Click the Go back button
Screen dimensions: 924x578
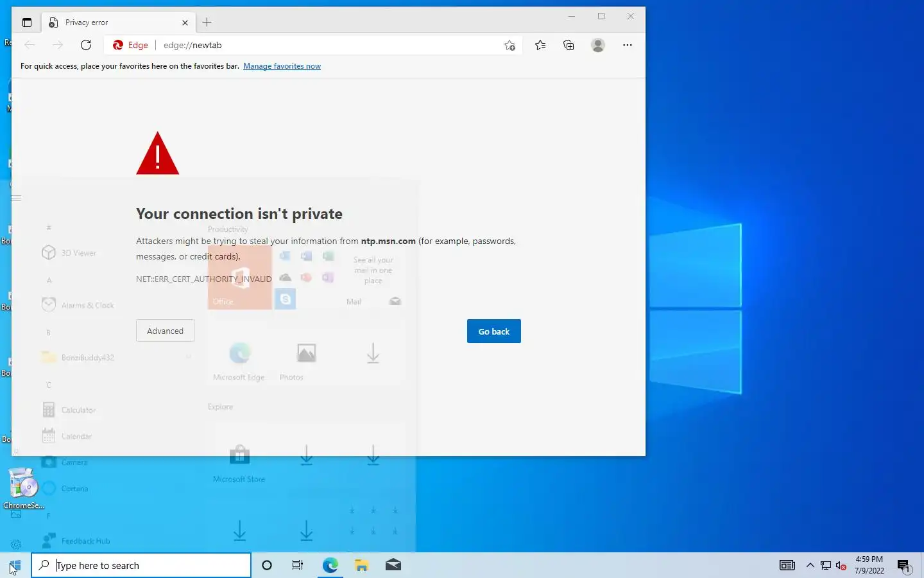click(x=494, y=331)
